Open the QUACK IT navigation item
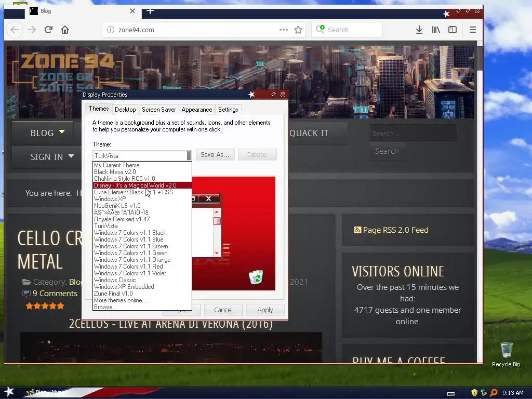 309,133
